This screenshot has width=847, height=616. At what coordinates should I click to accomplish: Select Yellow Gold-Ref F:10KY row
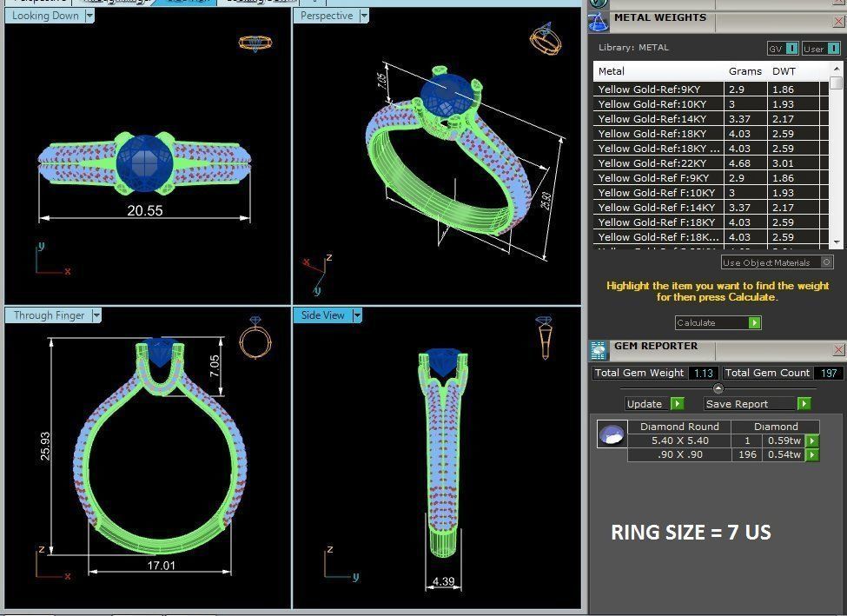[x=711, y=193]
